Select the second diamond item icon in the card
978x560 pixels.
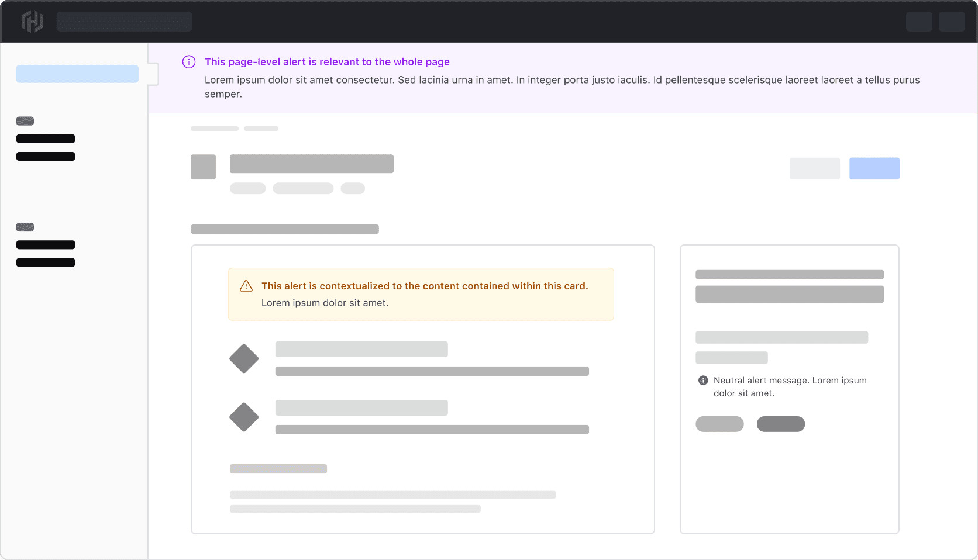[244, 417]
